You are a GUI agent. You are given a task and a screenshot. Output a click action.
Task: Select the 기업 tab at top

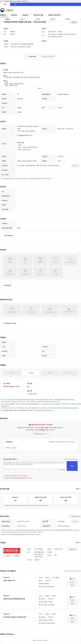(x=15, y=4)
